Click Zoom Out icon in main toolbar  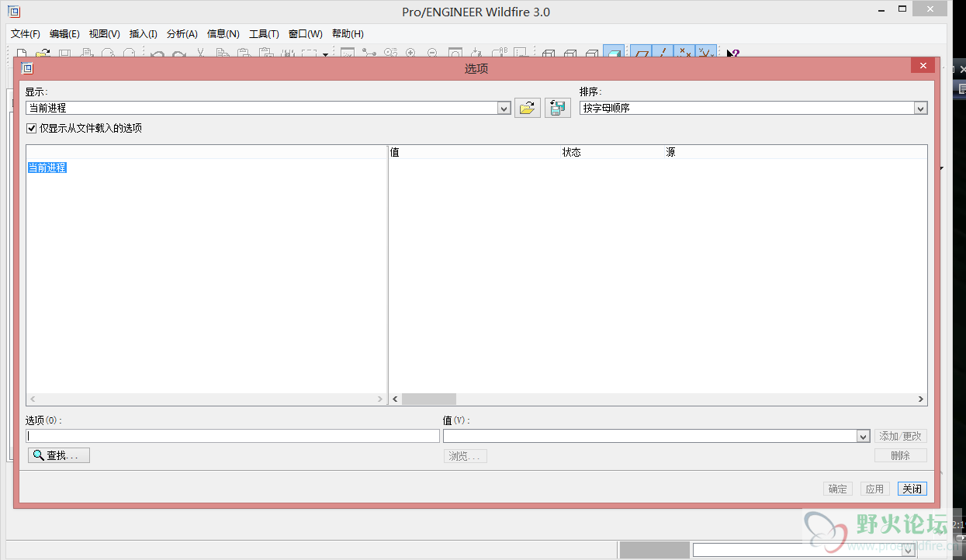[432, 54]
